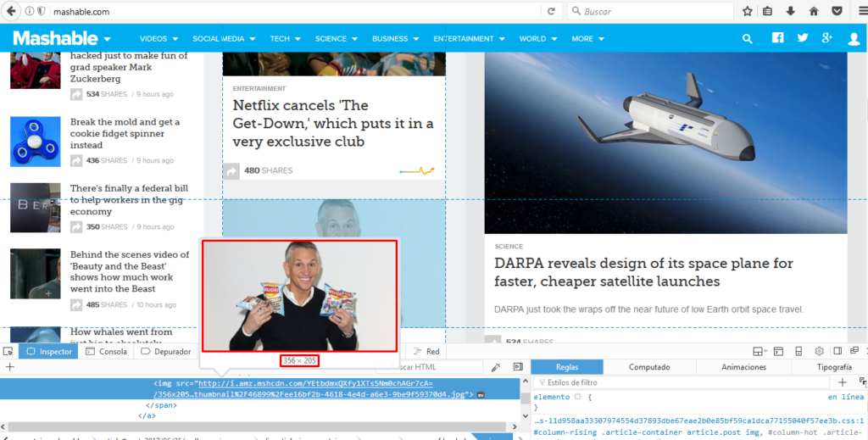Screen dimensions: 868x440
Task: Click share icon next to 480 shares
Action: [231, 171]
